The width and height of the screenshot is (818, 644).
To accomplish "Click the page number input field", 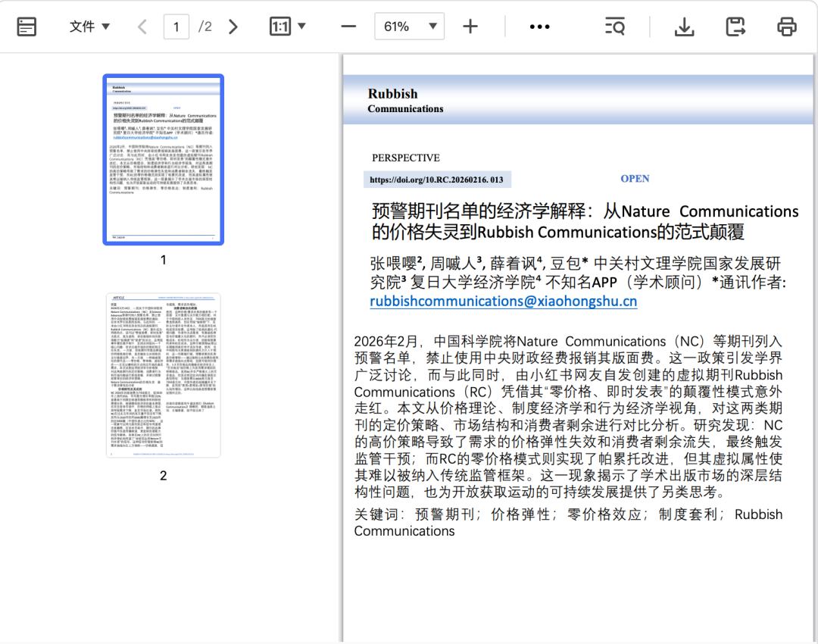I will tap(176, 27).
